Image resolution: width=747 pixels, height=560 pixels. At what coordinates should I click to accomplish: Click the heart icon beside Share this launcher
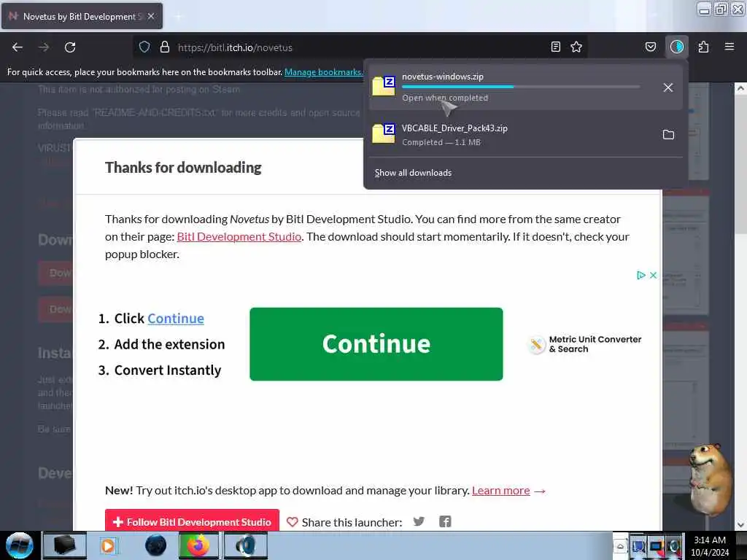[x=292, y=522]
